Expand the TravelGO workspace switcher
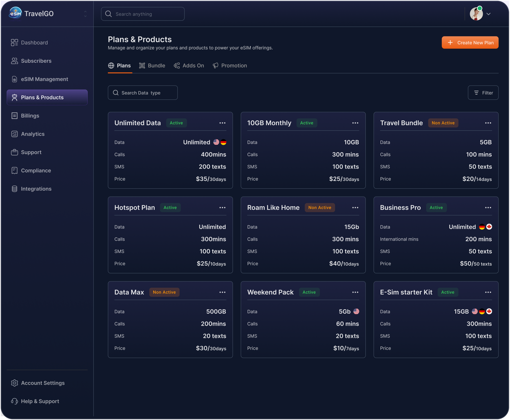This screenshot has height=420, width=510. (x=85, y=14)
